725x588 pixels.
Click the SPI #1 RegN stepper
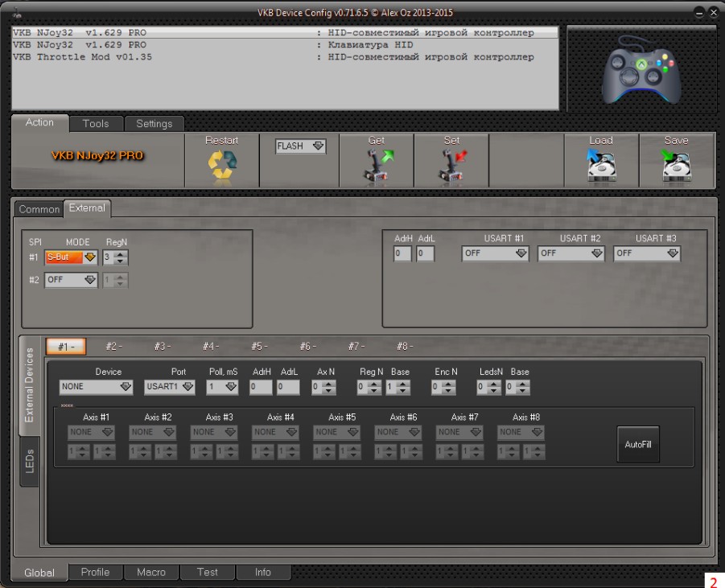point(115,257)
